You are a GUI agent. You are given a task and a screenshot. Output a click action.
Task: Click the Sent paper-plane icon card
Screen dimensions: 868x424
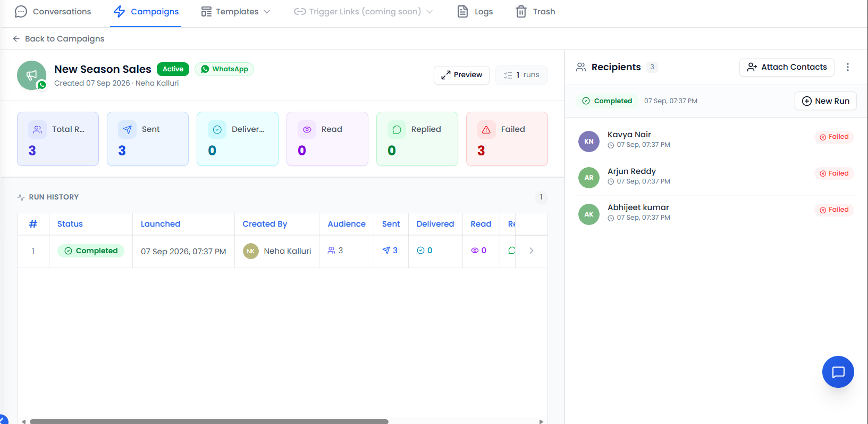pyautogui.click(x=148, y=139)
